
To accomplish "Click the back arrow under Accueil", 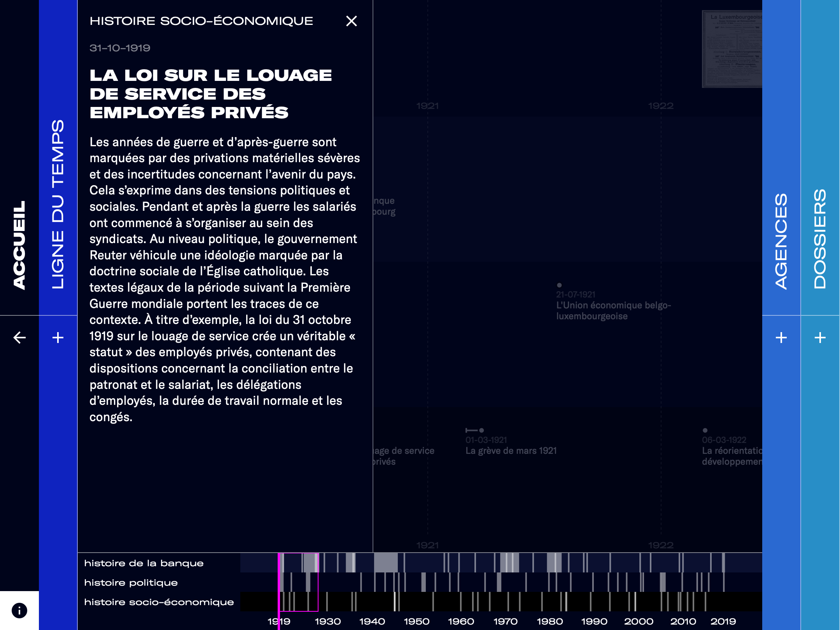I will click(19, 337).
